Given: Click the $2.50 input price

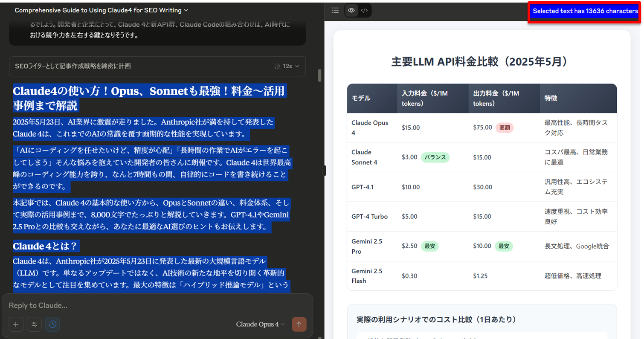Looking at the screenshot, I should [409, 246].
